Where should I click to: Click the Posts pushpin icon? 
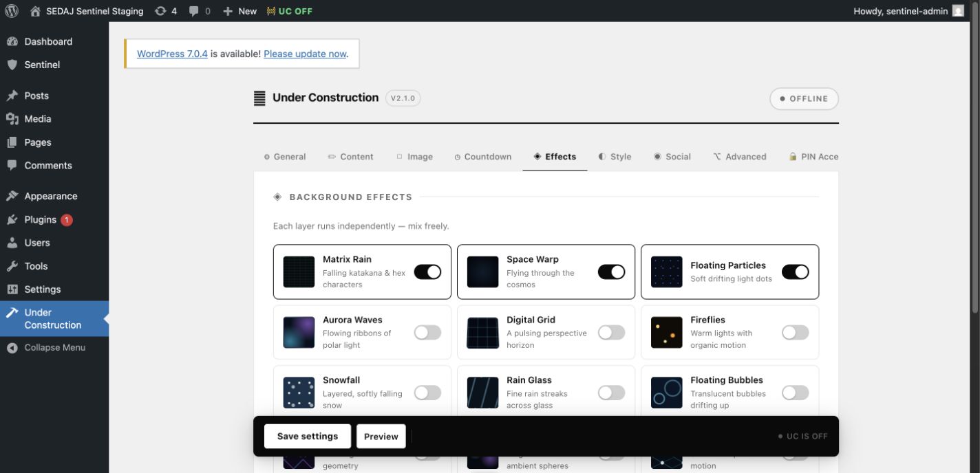pyautogui.click(x=12, y=96)
